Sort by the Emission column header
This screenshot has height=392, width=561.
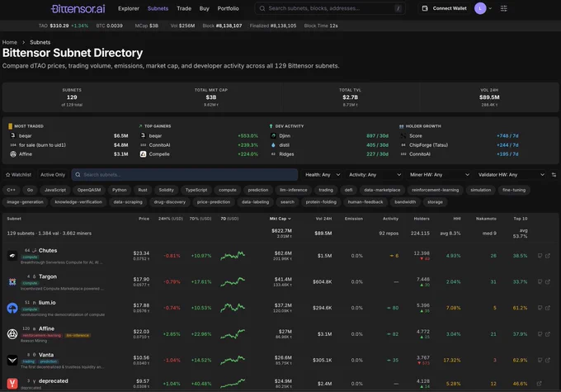(353, 219)
